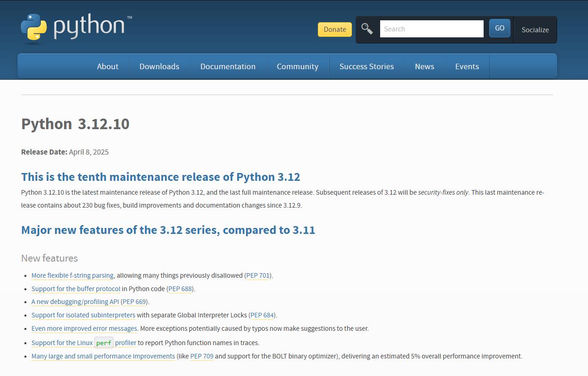Screen dimensions: 588x376
Task: Click the New features subheading
Action: 49,258
